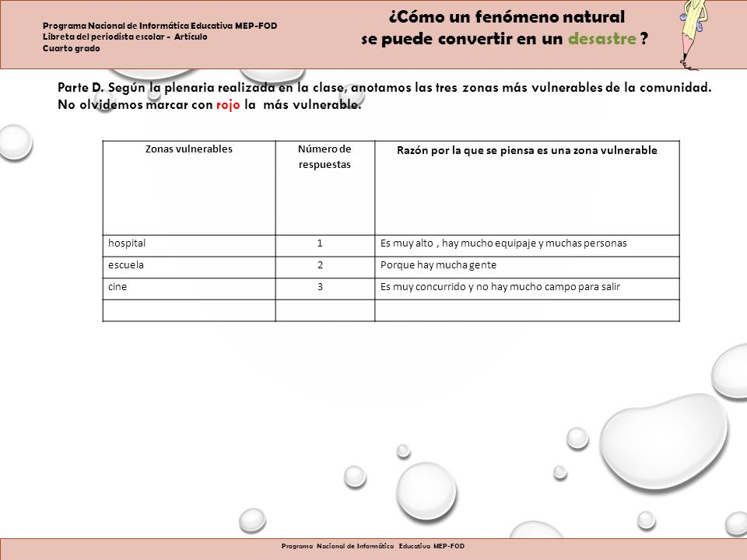This screenshot has width=747, height=560.
Task: Click 'Es muy alto, hay mucho equipaje' cell
Action: [x=527, y=246]
